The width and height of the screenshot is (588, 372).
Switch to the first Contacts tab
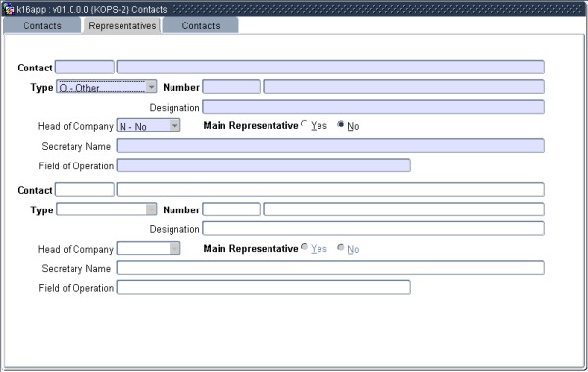(x=42, y=25)
